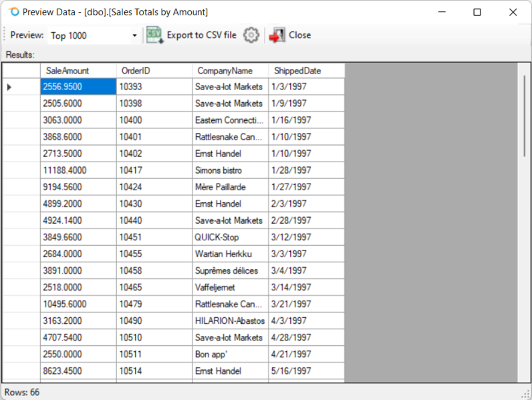The image size is (532, 400).
Task: Sort by SaleAmount column header
Action: [78, 71]
